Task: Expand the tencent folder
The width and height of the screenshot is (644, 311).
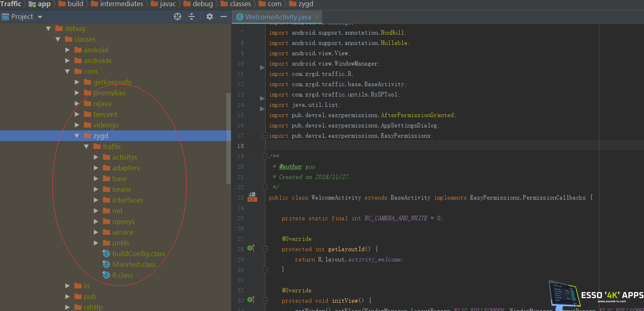Action: (77, 114)
